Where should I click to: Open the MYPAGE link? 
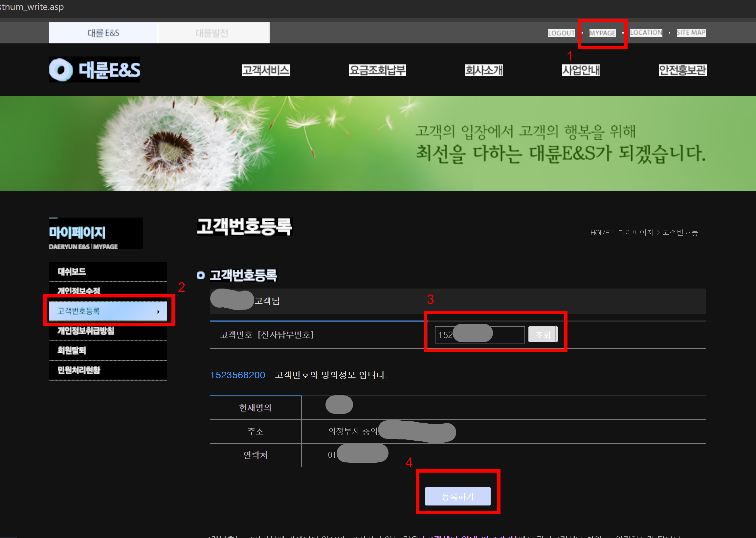click(602, 33)
